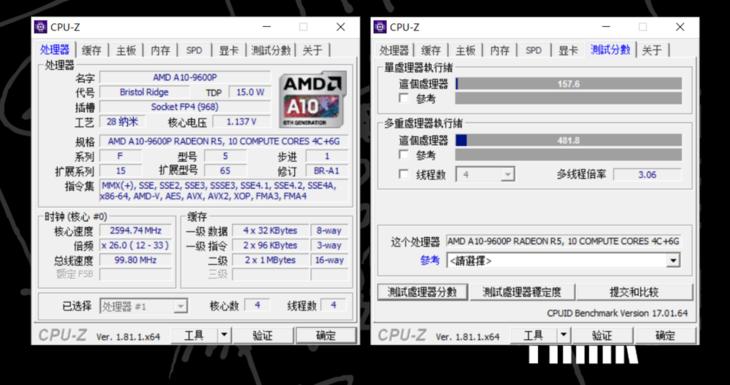Click 修订 value BR-A1
The height and width of the screenshot is (385, 730).
click(326, 171)
